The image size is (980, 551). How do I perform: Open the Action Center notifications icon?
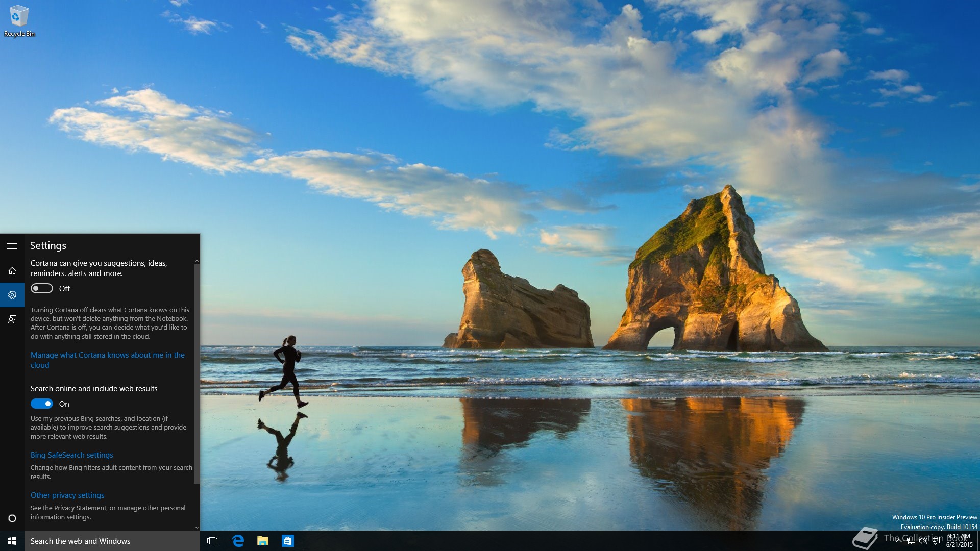coord(936,541)
